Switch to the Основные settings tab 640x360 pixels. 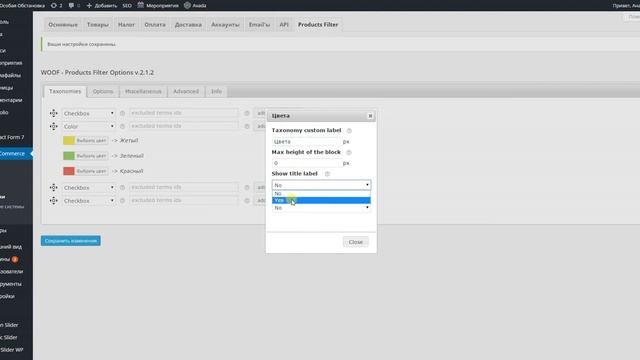point(63,24)
